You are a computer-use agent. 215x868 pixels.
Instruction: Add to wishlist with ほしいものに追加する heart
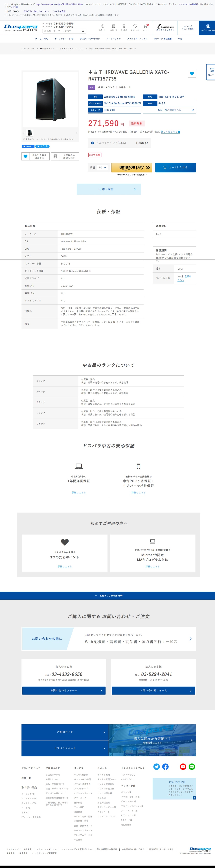36,156
